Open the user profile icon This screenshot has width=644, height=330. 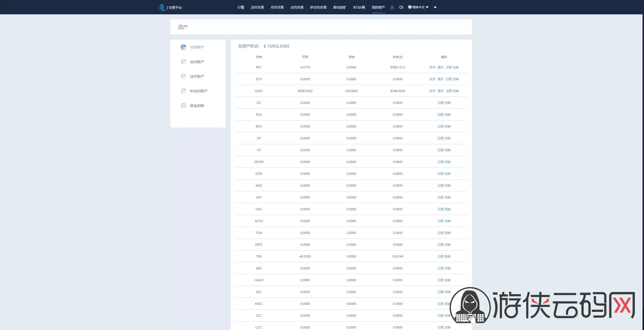[392, 7]
